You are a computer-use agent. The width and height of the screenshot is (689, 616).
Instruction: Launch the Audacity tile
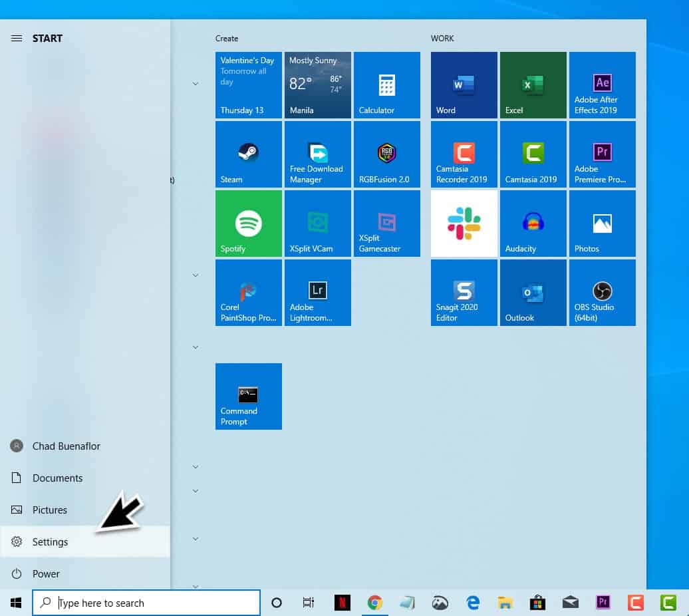pos(533,224)
